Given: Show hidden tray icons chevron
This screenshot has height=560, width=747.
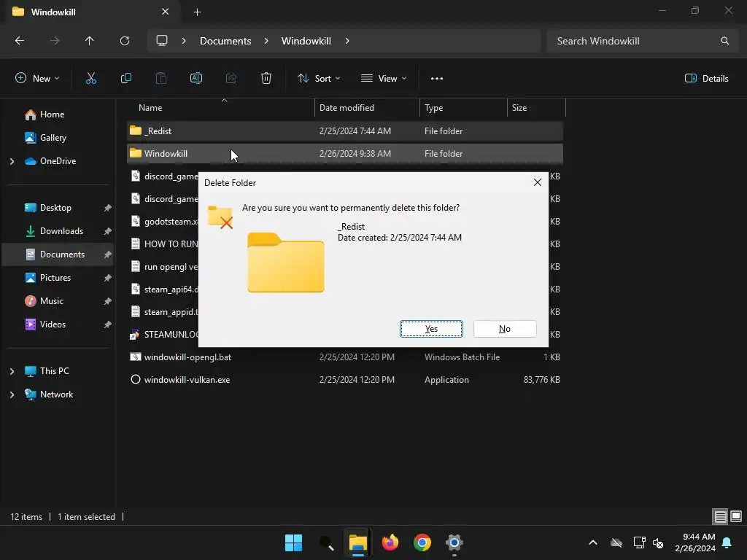Looking at the screenshot, I should pyautogui.click(x=593, y=542).
